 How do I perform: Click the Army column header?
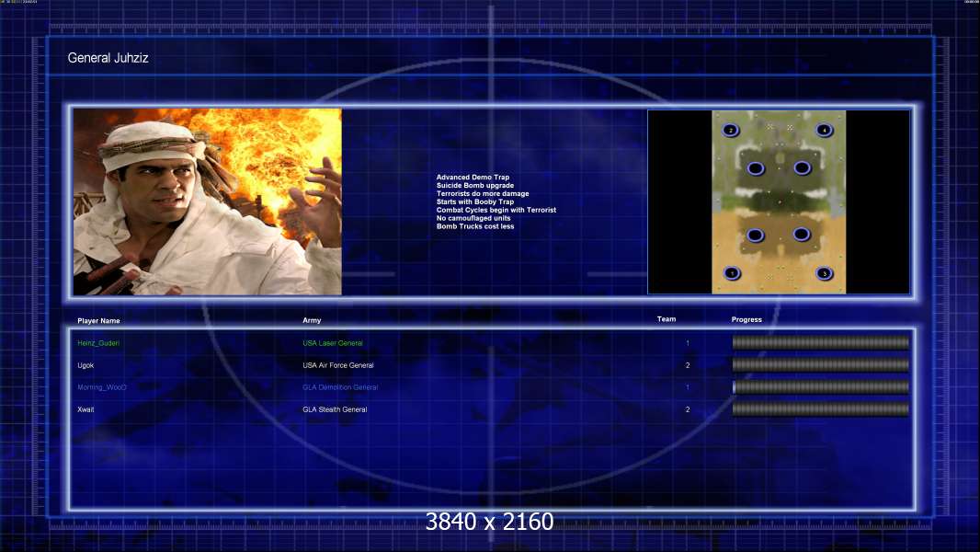point(312,320)
